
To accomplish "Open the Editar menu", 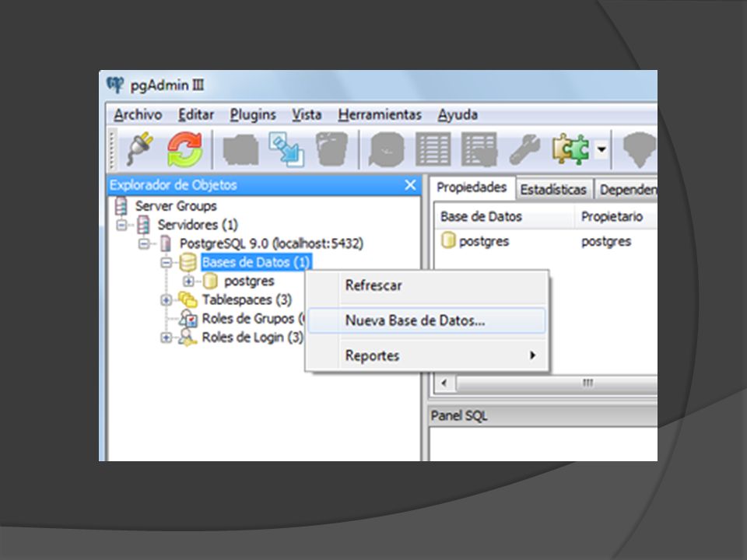I will (196, 115).
